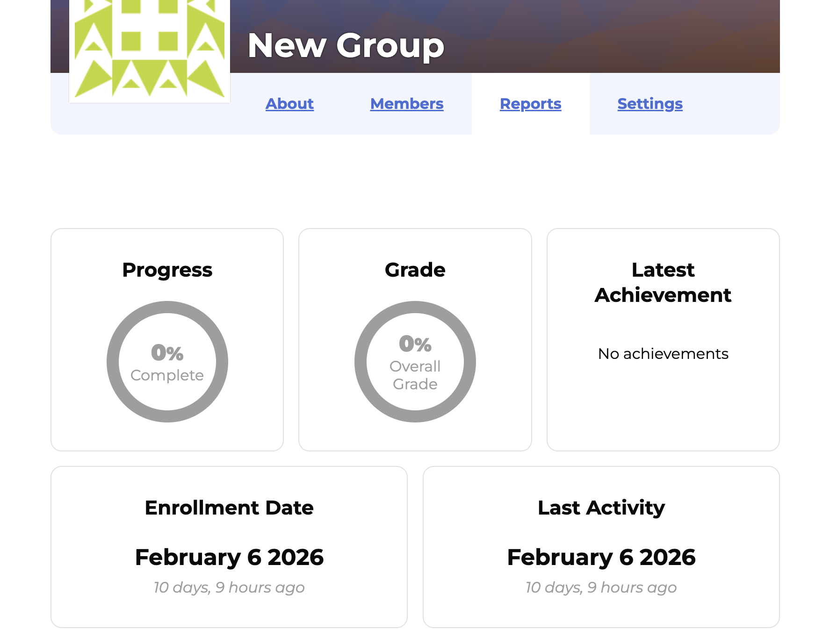837x644 pixels.
Task: Click the green group avatar image
Action: tap(150, 49)
